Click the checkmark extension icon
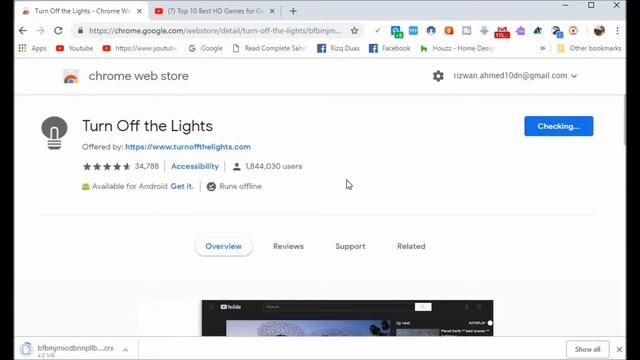640x360 pixels. coord(378,31)
